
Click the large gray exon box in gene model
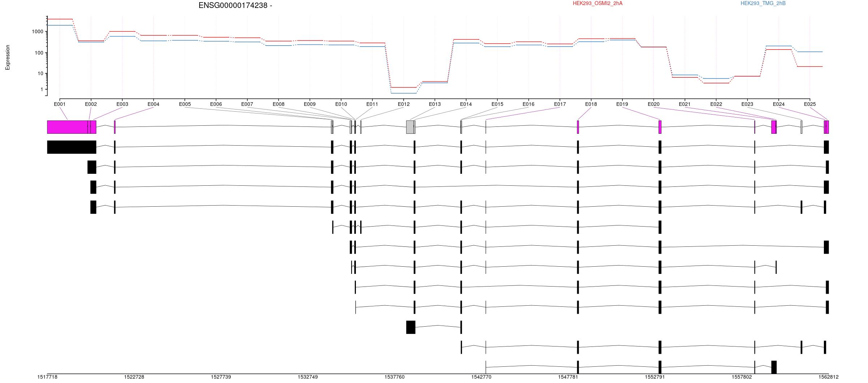pos(410,127)
